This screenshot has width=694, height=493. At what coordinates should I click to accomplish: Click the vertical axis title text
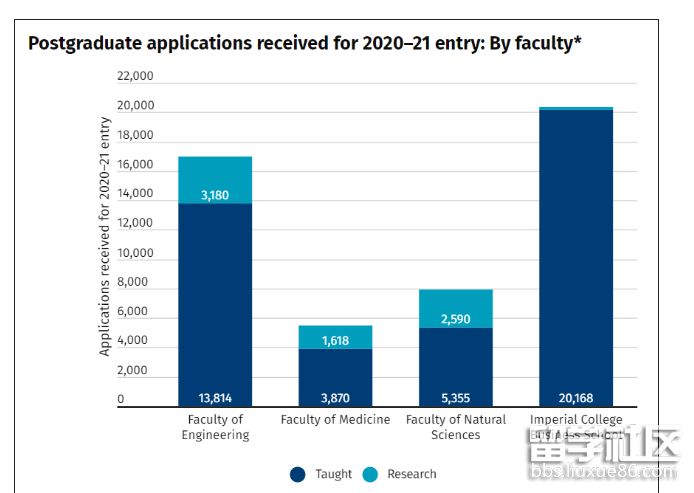105,237
